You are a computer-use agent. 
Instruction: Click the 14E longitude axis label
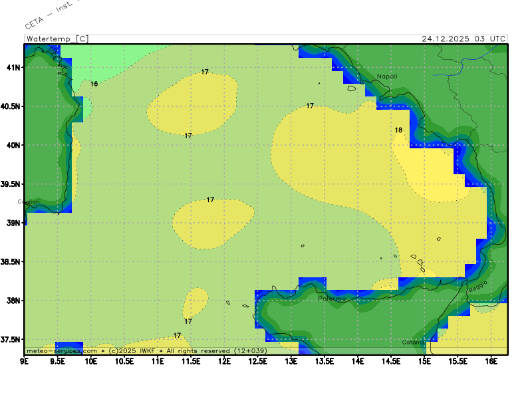[358, 361]
